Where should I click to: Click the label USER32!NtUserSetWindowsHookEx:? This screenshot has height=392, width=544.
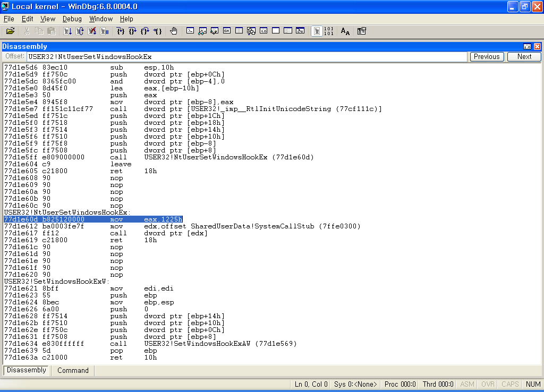(x=67, y=212)
